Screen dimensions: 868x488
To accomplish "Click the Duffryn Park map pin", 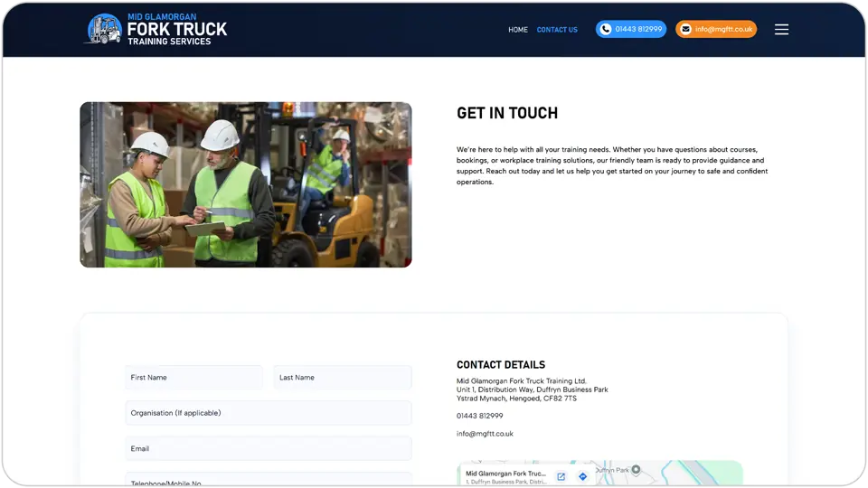I will coord(636,470).
